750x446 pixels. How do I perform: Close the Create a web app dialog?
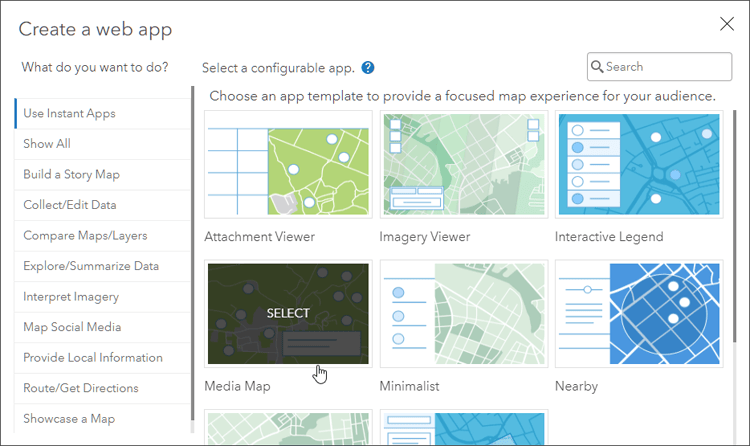(727, 24)
